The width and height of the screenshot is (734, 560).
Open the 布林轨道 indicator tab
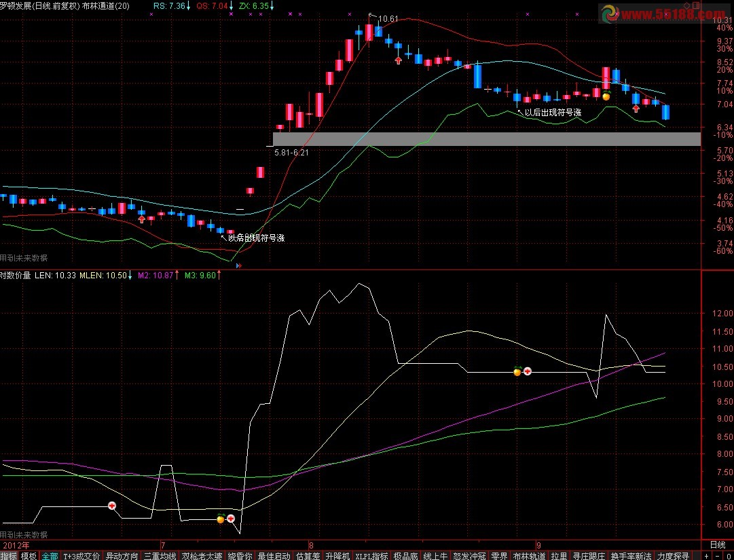pyautogui.click(x=530, y=556)
